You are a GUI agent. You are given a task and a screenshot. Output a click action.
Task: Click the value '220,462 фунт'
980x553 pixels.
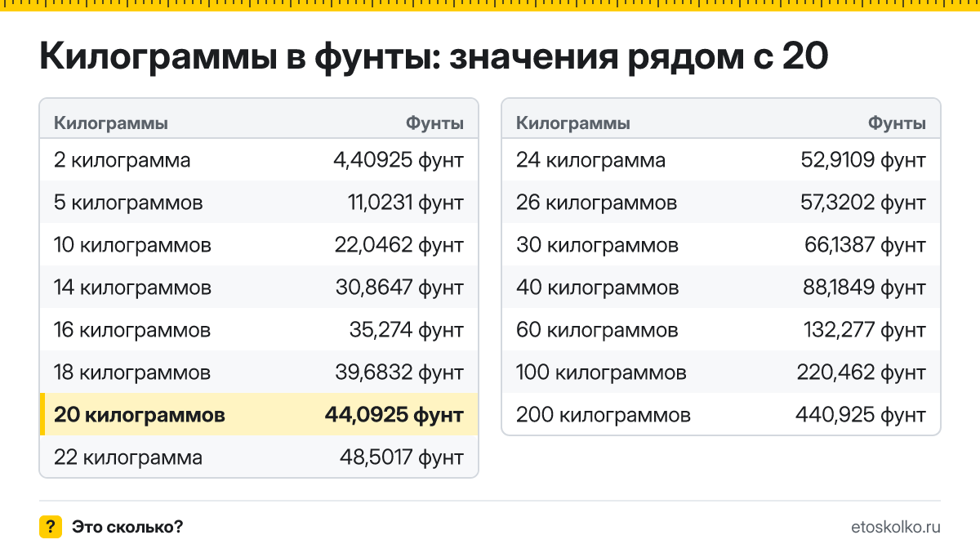click(x=862, y=372)
